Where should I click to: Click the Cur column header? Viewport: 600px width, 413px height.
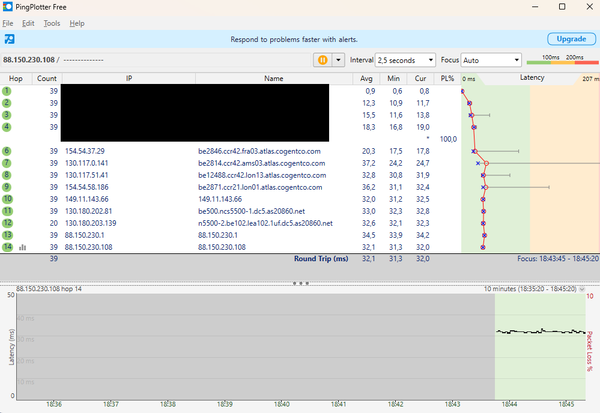(x=420, y=78)
